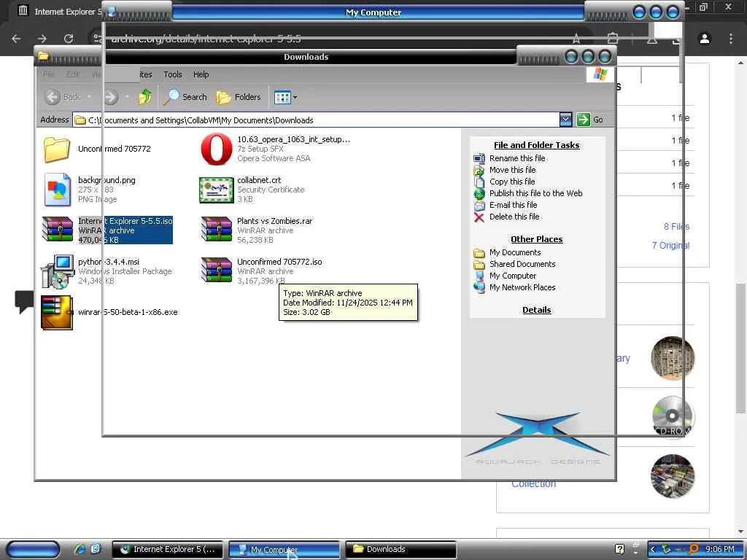Click Publish this file to the Web

pyautogui.click(x=535, y=193)
